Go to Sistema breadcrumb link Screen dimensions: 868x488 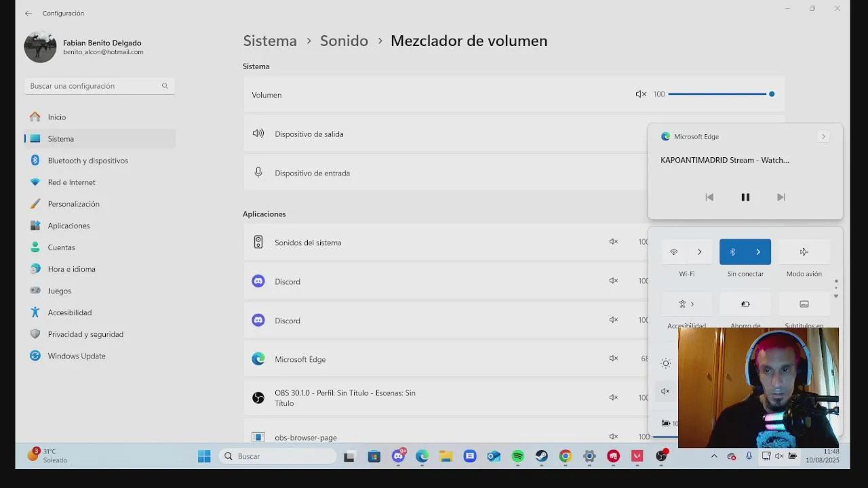(270, 41)
